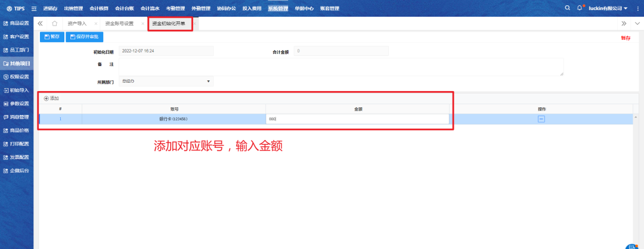This screenshot has height=249, width=644.
Task: Switch to the 资金账号设置 tab
Action: (x=119, y=23)
